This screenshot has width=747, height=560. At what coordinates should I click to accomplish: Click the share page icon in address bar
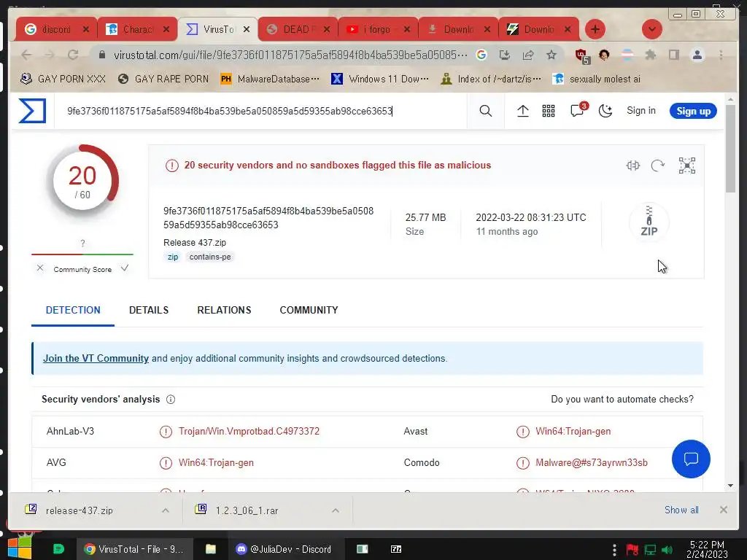tap(528, 55)
